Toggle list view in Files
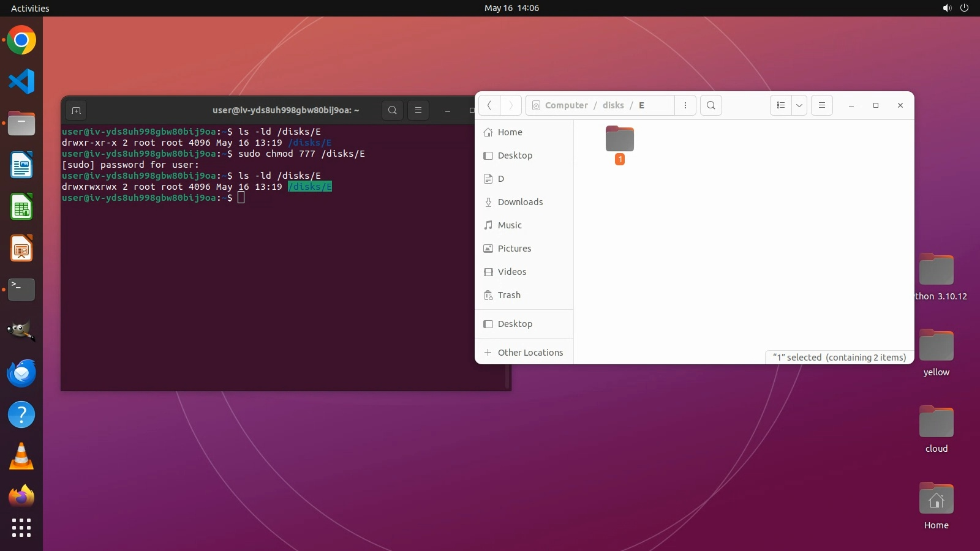The height and width of the screenshot is (551, 980). click(781, 105)
